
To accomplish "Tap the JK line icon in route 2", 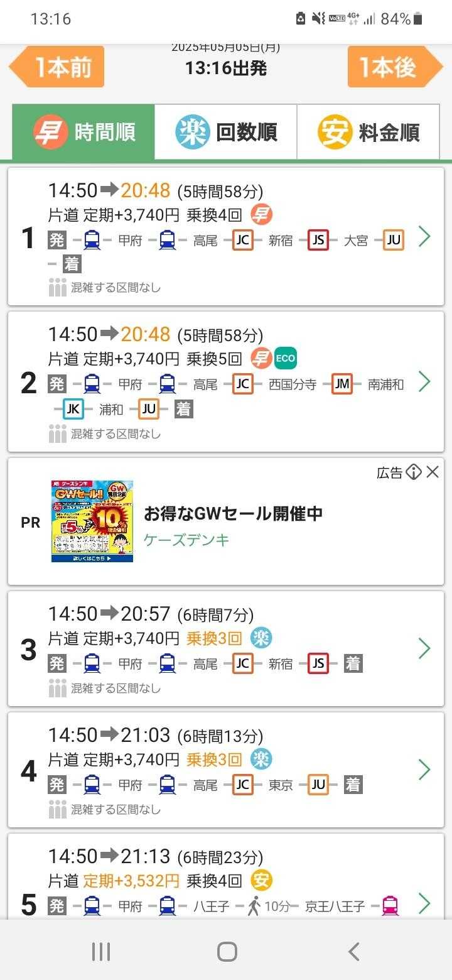I will coord(73,410).
